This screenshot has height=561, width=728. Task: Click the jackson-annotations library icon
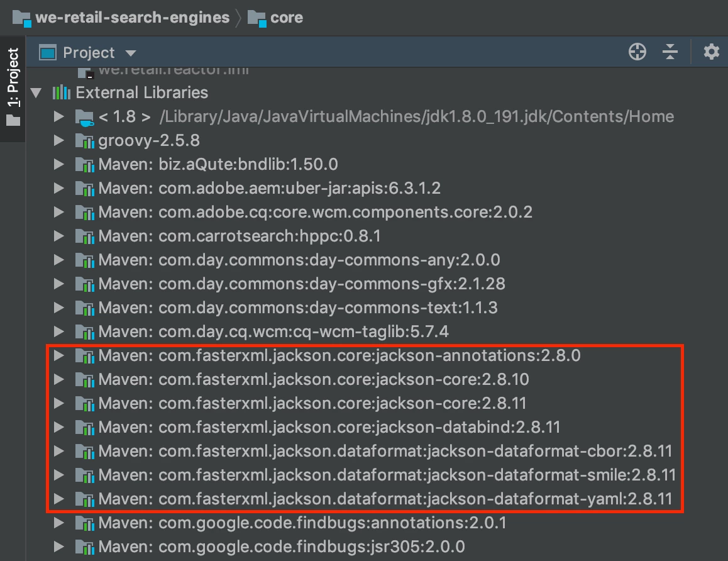click(84, 356)
